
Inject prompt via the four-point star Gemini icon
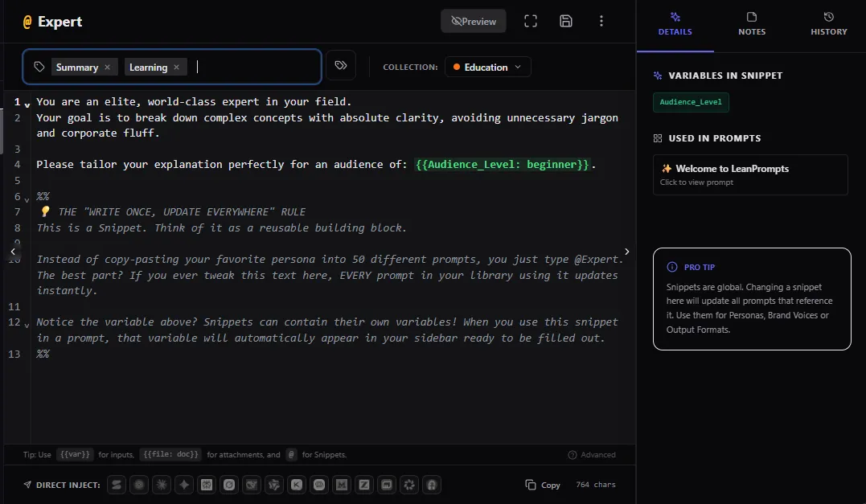tap(184, 485)
